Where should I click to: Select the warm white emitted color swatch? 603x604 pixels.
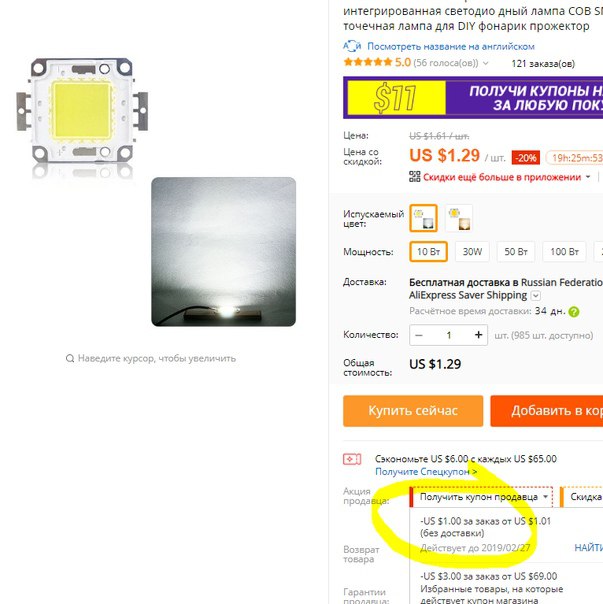point(459,218)
